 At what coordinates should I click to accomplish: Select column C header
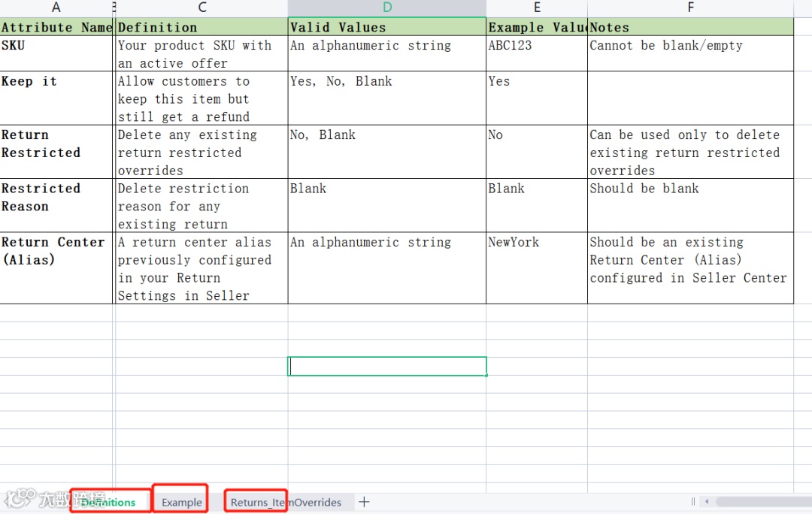pos(202,8)
